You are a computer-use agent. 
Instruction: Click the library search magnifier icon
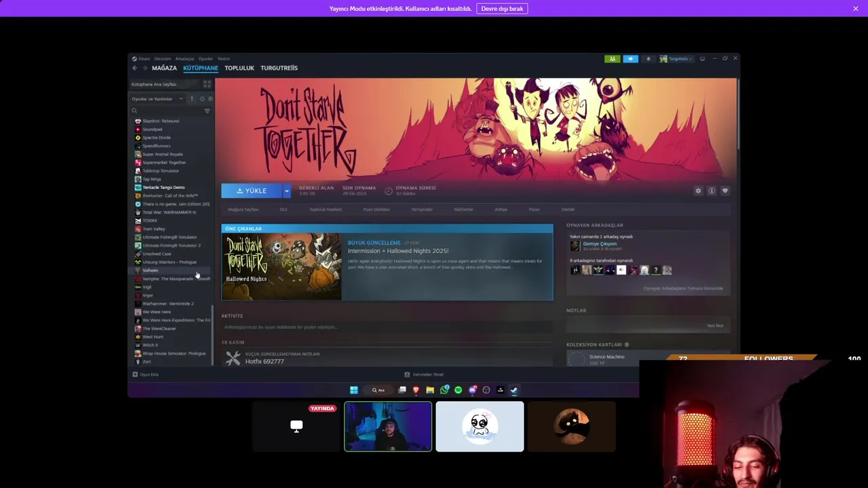coord(134,110)
